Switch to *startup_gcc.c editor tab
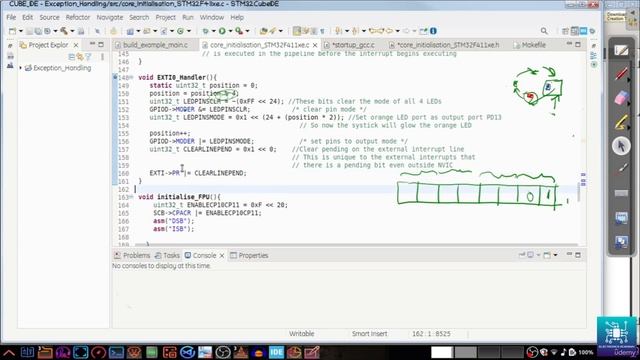640x360 pixels. click(353, 45)
